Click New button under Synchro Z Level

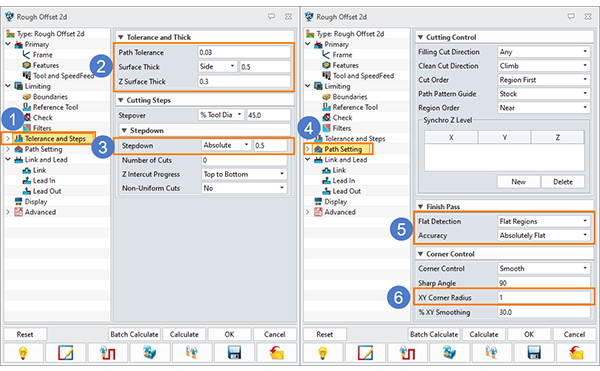518,182
